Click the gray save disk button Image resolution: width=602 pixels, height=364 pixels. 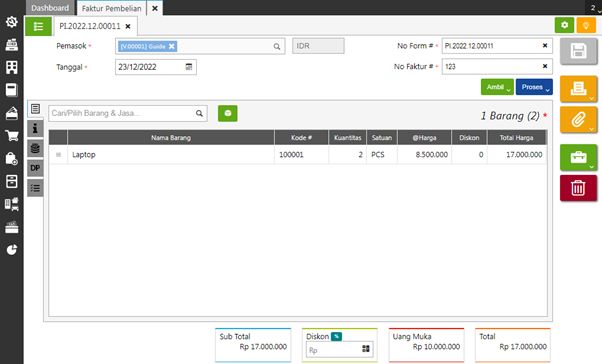pos(578,51)
